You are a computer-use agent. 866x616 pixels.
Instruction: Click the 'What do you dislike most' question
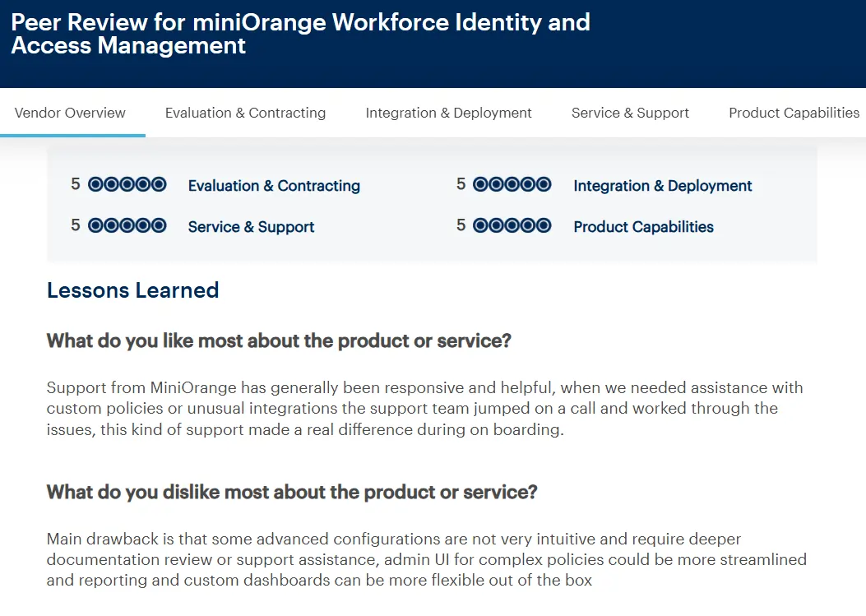292,493
